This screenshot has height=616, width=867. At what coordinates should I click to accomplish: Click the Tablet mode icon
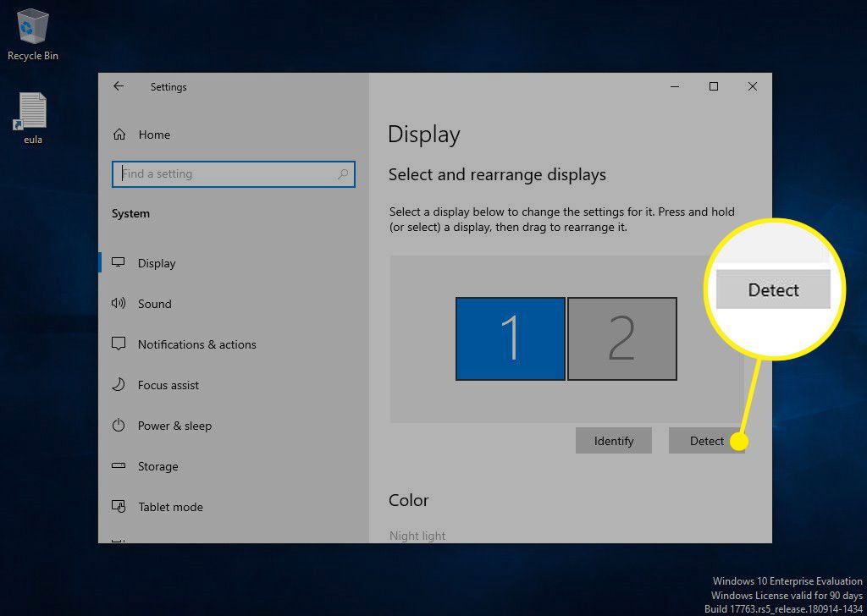click(119, 506)
